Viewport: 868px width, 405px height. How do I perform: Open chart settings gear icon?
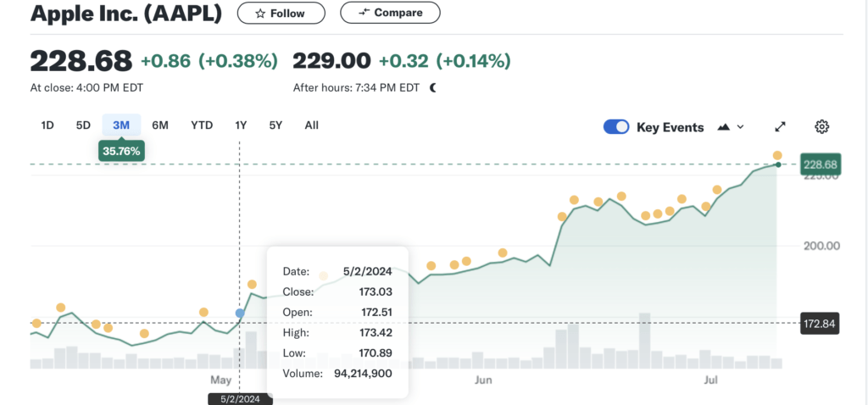(x=821, y=127)
